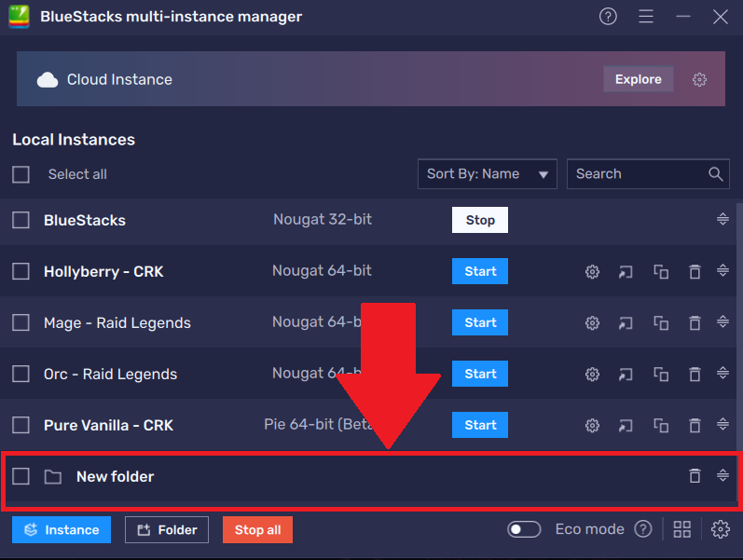
Task: Click the Stop all button
Action: (x=258, y=529)
